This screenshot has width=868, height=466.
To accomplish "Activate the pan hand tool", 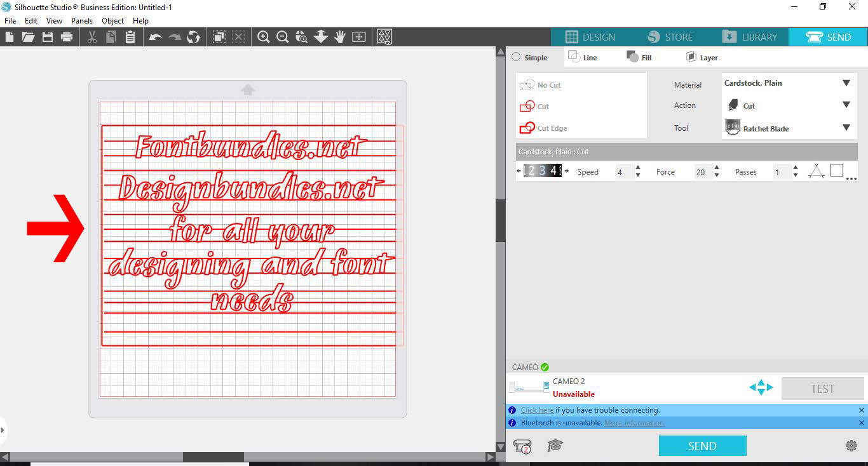I will click(x=340, y=37).
